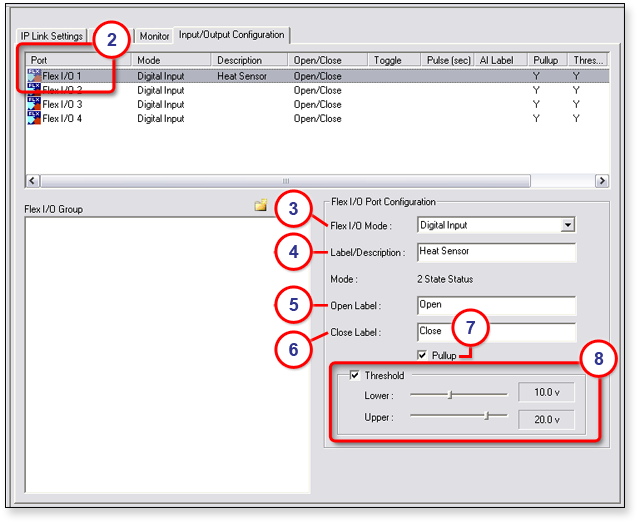Click the folder icon above Flex I/O Group
The image size is (641, 522).
260,205
